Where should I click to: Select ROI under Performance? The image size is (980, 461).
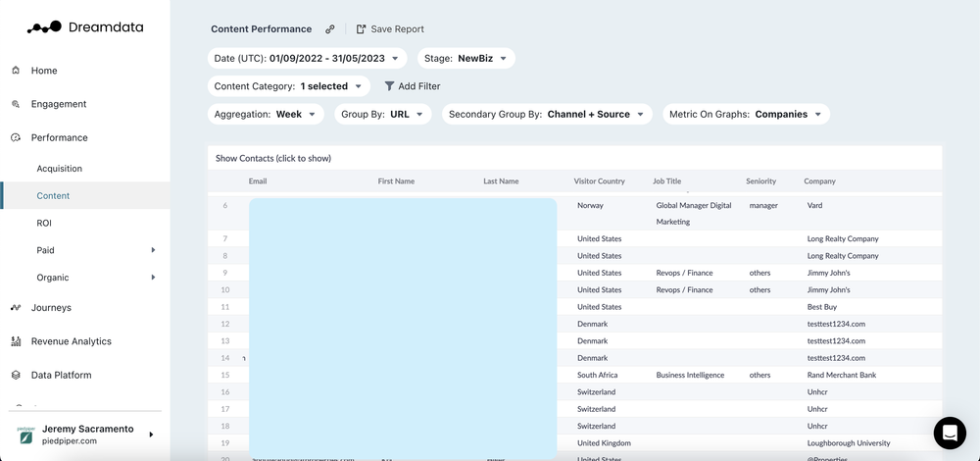[x=44, y=223]
